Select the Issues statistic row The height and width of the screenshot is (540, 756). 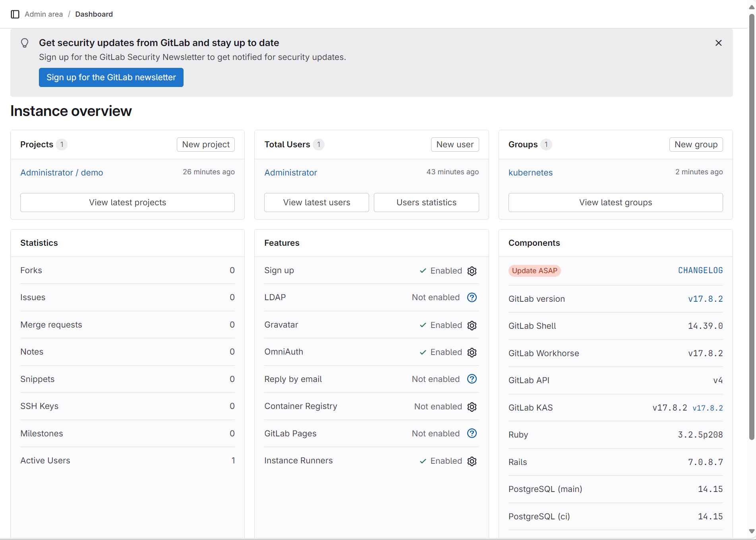128,297
